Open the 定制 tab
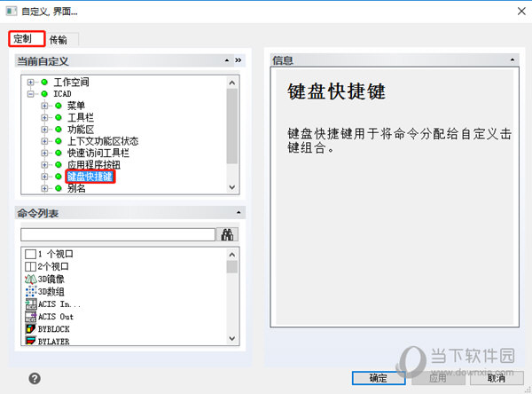Viewport: 532px width, 394px height. click(x=27, y=39)
